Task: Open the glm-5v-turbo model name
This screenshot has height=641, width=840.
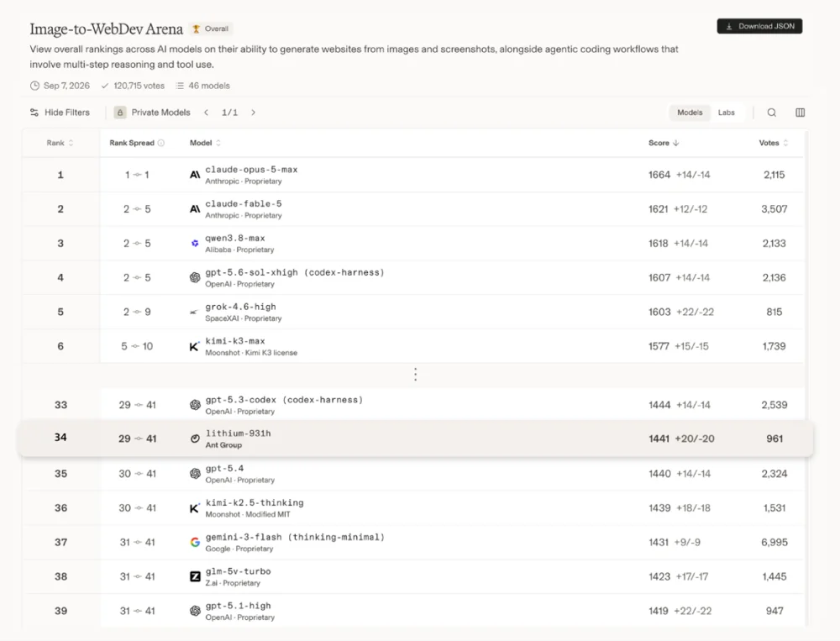Action: coord(239,571)
